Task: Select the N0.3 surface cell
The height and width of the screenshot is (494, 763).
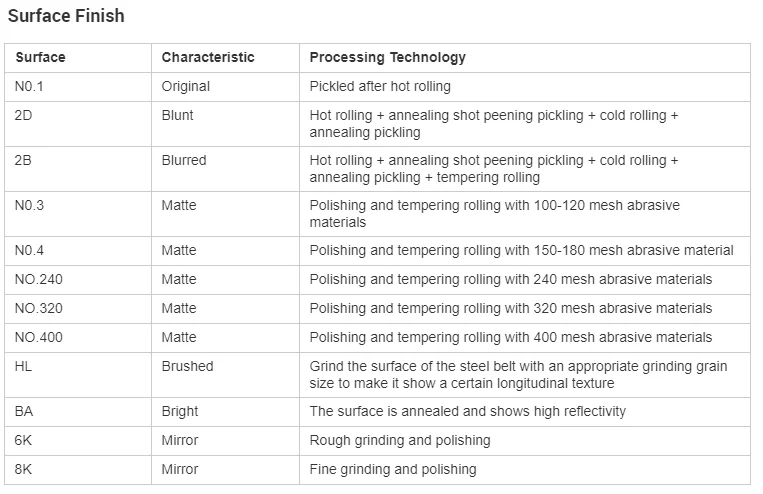Action: click(30, 206)
